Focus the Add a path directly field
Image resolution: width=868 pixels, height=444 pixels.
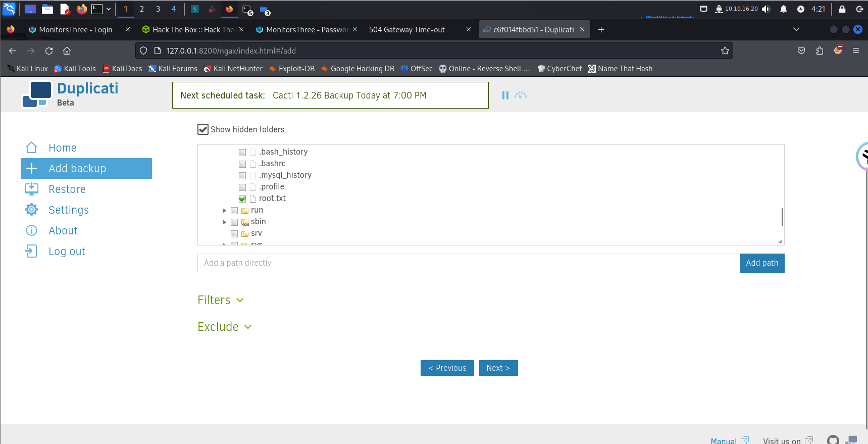(x=468, y=263)
